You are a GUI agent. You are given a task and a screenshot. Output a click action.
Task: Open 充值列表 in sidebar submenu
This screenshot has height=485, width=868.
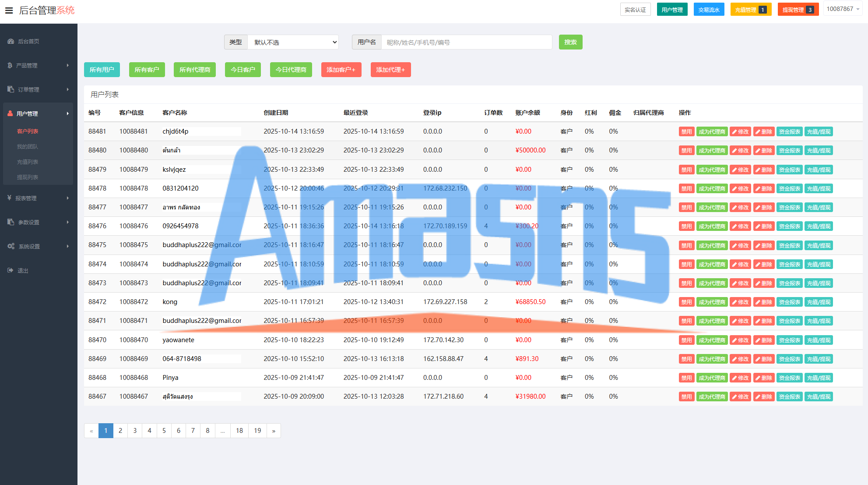point(28,162)
